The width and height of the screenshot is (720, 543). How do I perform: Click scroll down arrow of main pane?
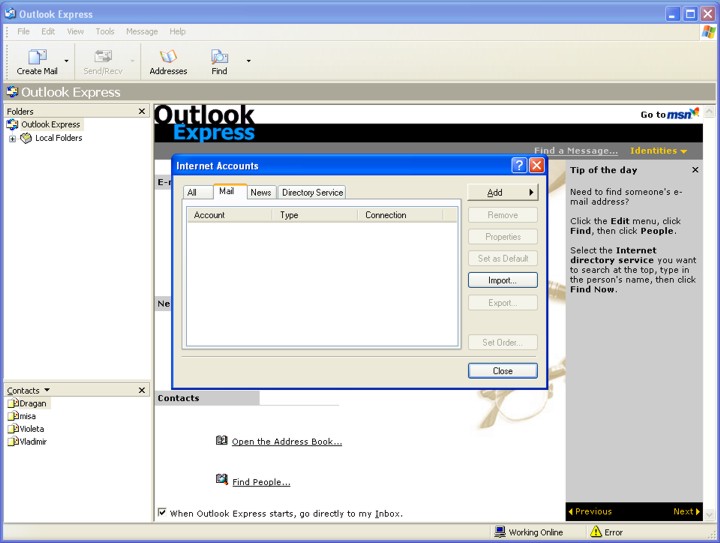click(709, 515)
